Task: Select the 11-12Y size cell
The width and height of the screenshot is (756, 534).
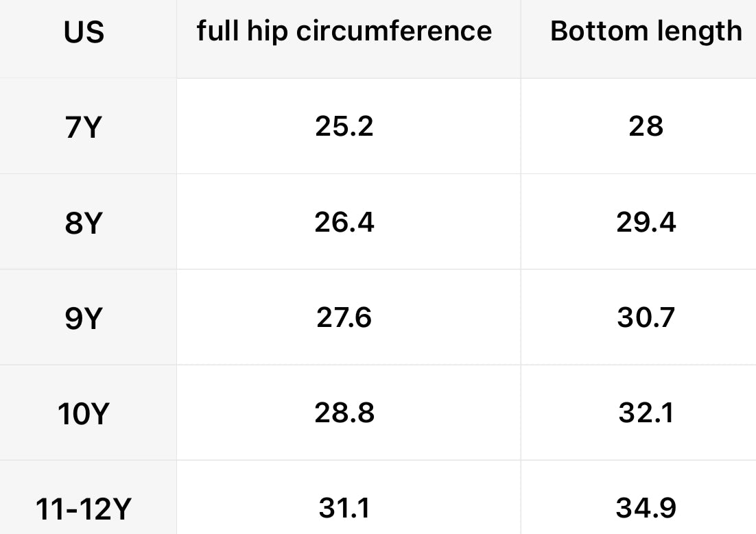Action: click(x=83, y=509)
